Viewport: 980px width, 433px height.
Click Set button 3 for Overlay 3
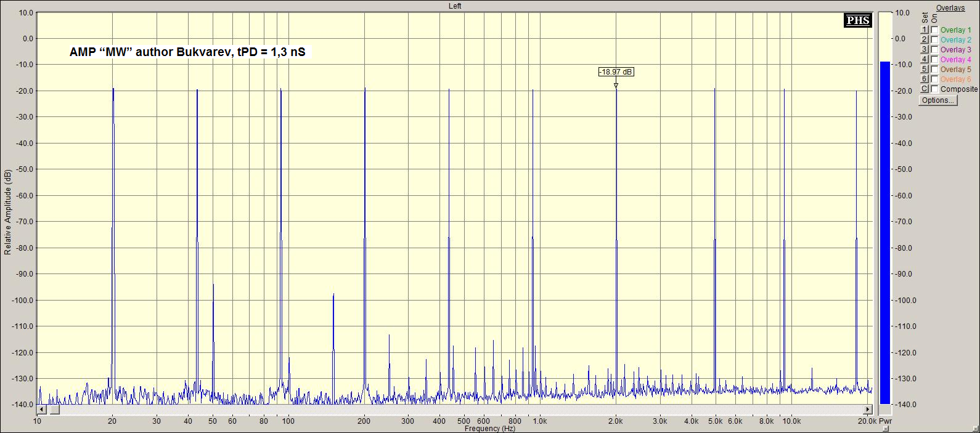point(924,50)
